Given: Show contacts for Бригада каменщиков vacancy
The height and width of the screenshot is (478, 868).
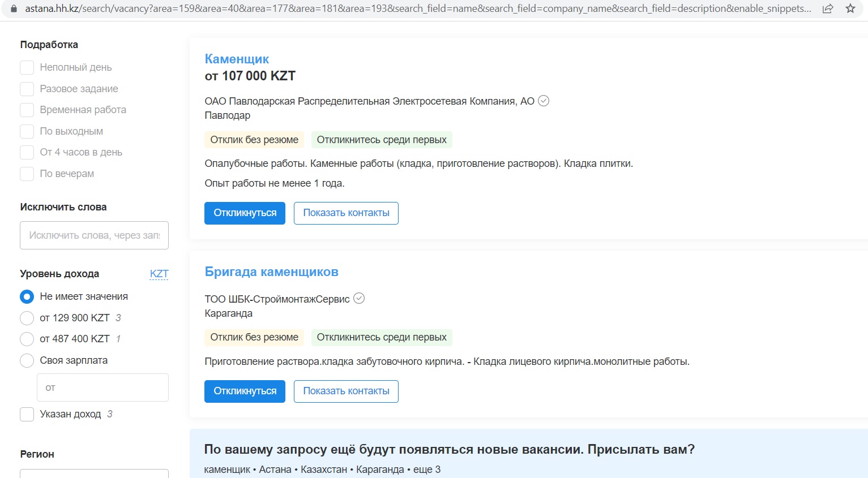Looking at the screenshot, I should (x=346, y=391).
